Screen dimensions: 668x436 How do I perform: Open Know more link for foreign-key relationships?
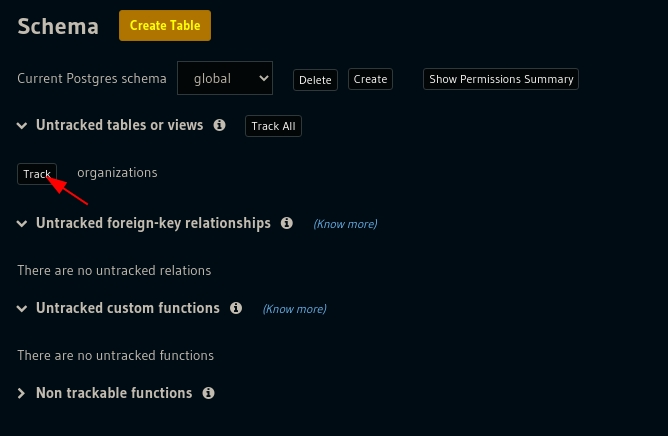click(346, 224)
